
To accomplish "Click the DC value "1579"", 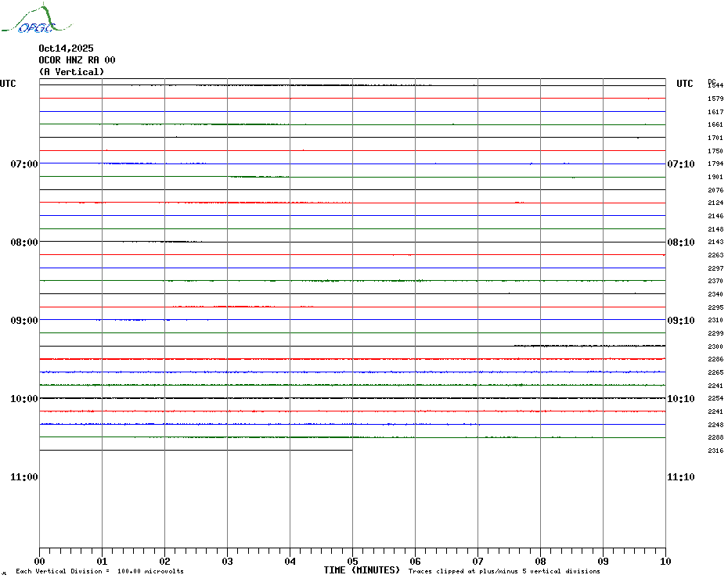I will tap(715, 99).
